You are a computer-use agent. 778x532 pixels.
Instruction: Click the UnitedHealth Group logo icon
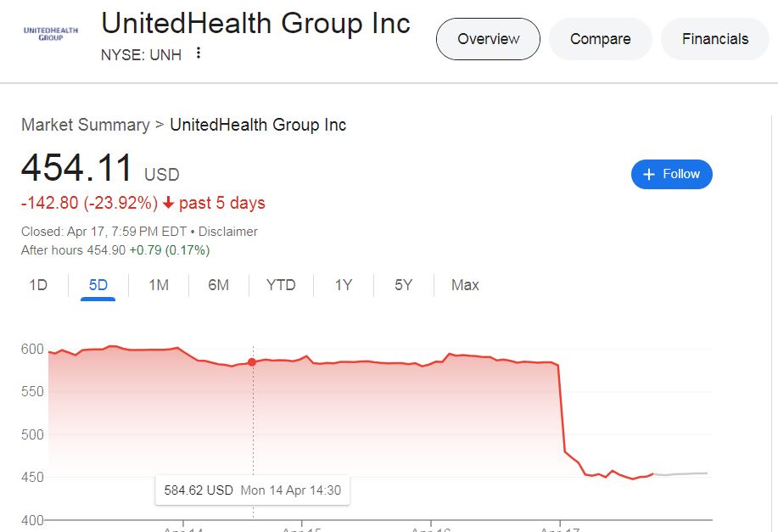(x=51, y=33)
